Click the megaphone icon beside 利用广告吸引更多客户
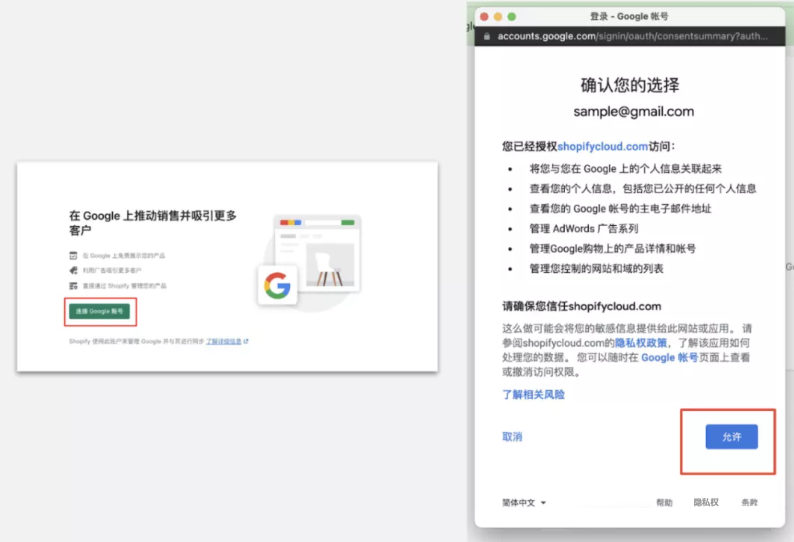 coord(73,270)
